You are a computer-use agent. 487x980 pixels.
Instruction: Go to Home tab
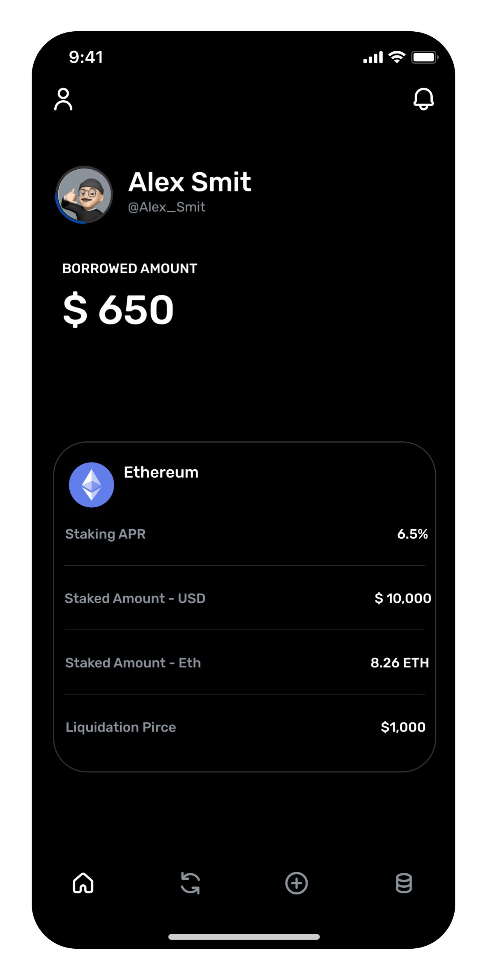pyautogui.click(x=83, y=883)
